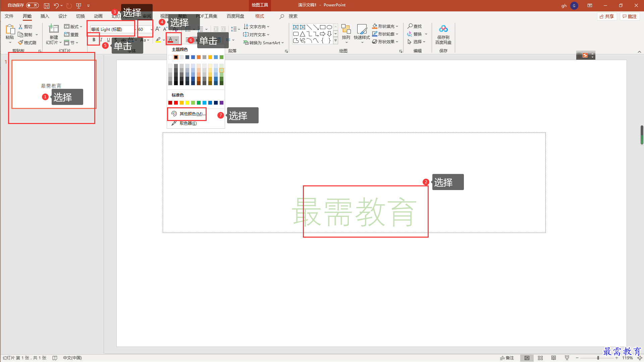Open the Arrange (排列) menu
Viewport: 644px width, 362px height.
pyautogui.click(x=346, y=33)
